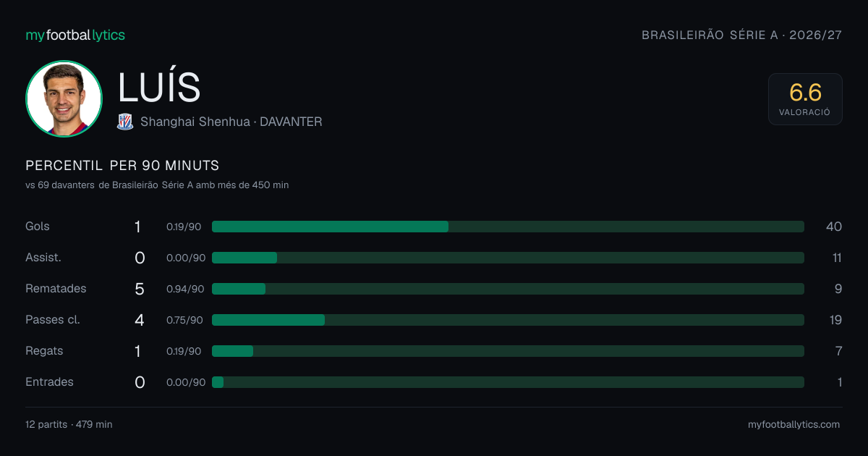Click the Shanghai Shenhua club crest
This screenshot has height=456, width=868.
[x=125, y=122]
